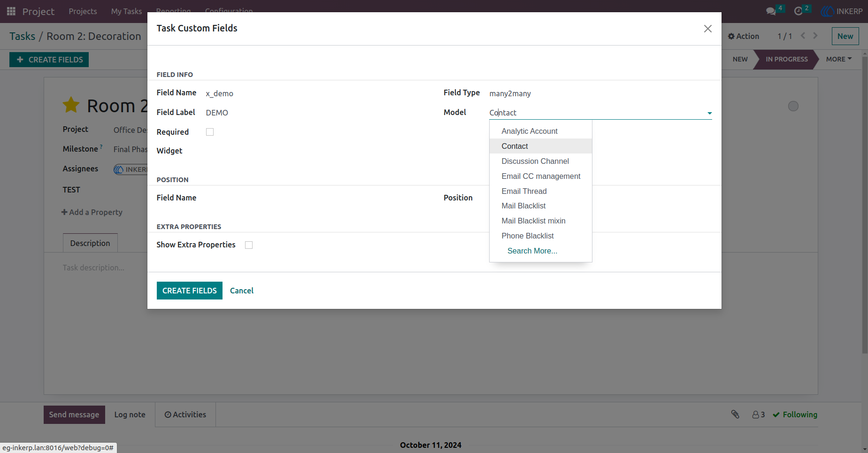Open the Projects menu
The image size is (868, 453).
point(83,11)
